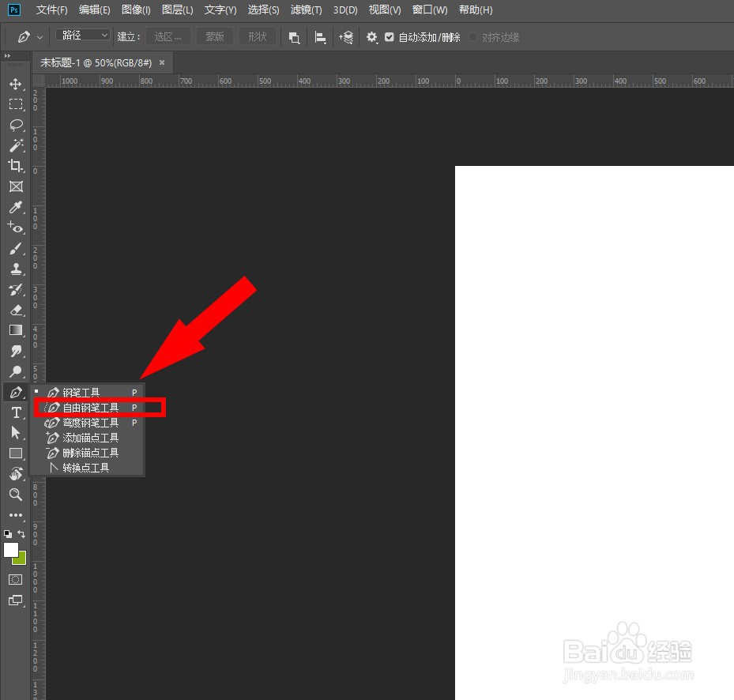Select the Pen tool in toolbar
This screenshot has width=734, height=700.
[x=16, y=392]
